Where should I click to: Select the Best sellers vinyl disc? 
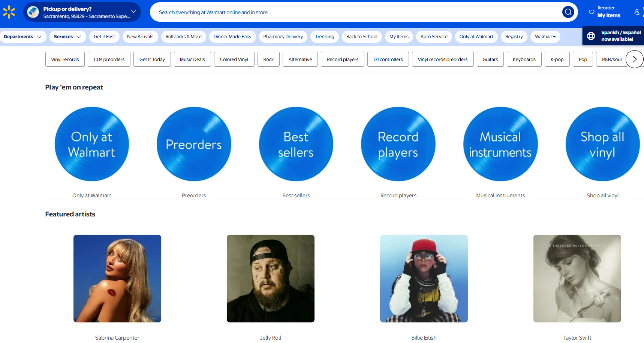296,144
